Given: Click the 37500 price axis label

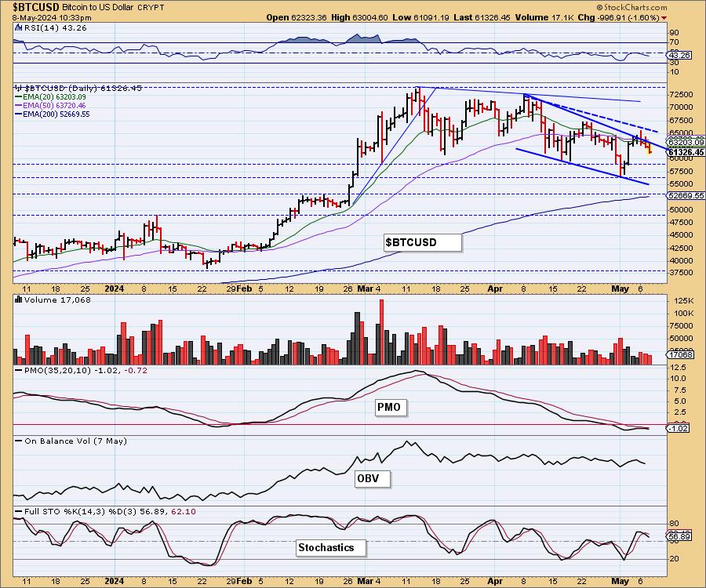Looking at the screenshot, I should click(682, 273).
